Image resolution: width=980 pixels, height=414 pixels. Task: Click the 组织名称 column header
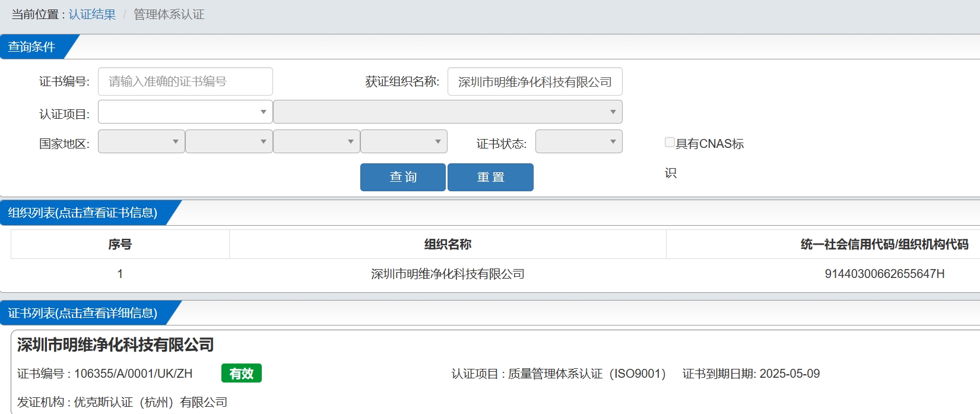tap(448, 244)
